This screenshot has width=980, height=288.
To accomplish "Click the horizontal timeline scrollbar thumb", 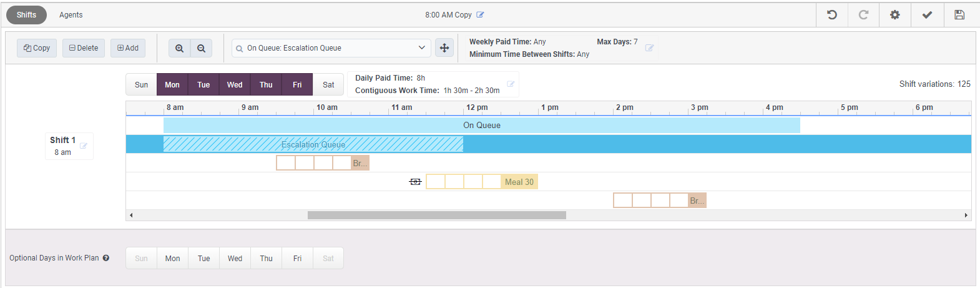I will [436, 216].
